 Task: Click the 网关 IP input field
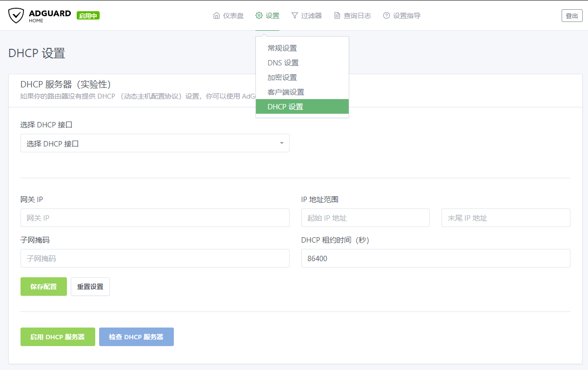tap(154, 218)
